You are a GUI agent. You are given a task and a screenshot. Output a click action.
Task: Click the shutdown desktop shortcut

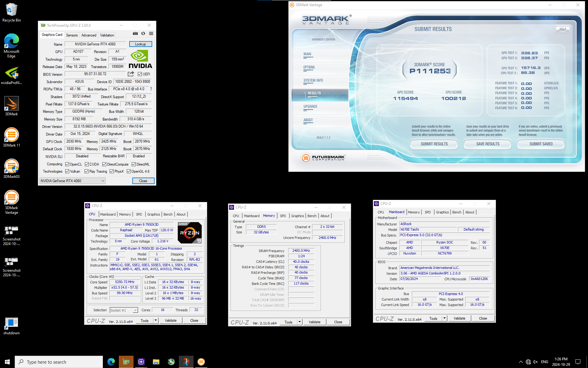point(12,326)
